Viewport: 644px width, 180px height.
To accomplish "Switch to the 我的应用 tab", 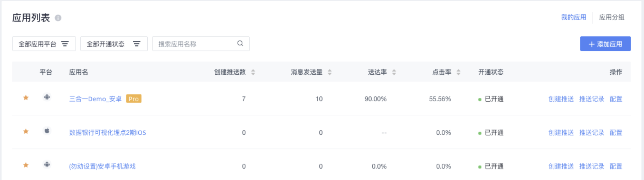I will point(574,17).
